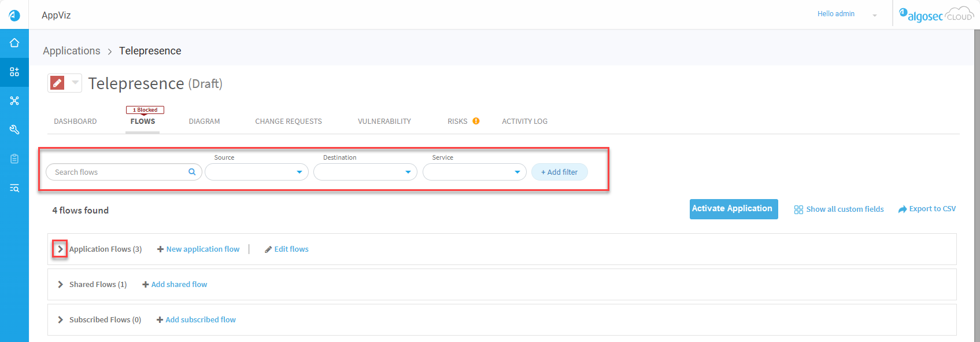Click the red pencil edit icon
The width and height of the screenshot is (980, 342).
(x=57, y=83)
